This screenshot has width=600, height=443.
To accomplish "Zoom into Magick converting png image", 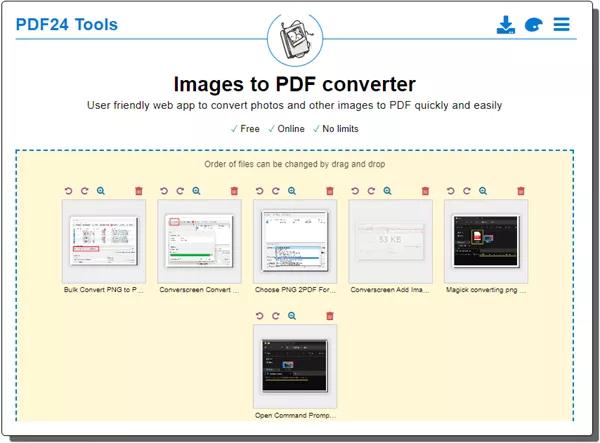I will 483,191.
